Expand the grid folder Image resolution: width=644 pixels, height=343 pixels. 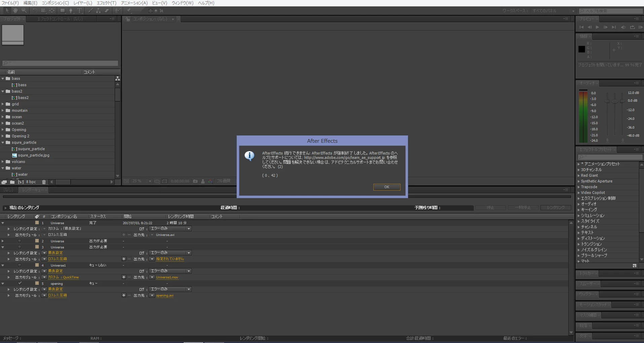pos(3,104)
